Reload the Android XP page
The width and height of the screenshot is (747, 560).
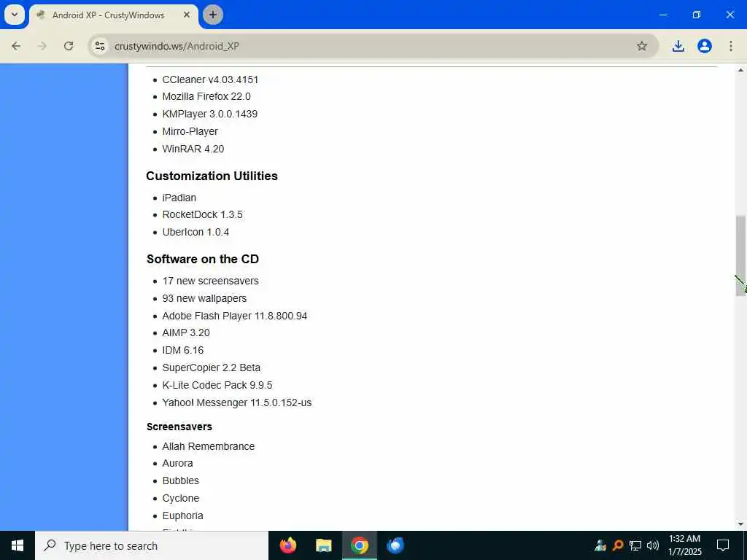coord(69,46)
